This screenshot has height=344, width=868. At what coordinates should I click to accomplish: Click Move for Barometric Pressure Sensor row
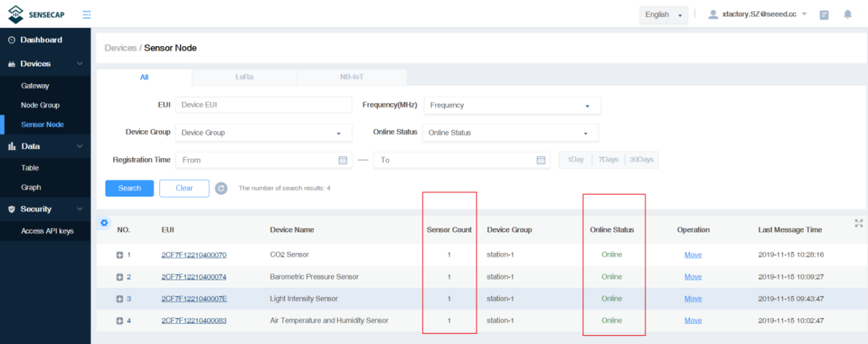coord(693,277)
